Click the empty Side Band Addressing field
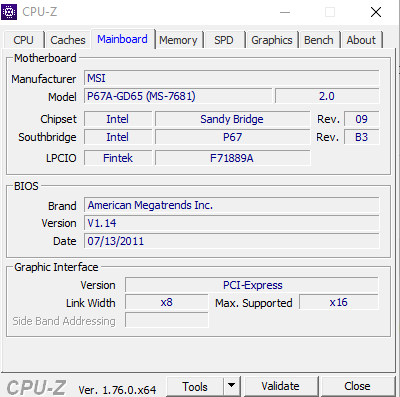 click(167, 320)
